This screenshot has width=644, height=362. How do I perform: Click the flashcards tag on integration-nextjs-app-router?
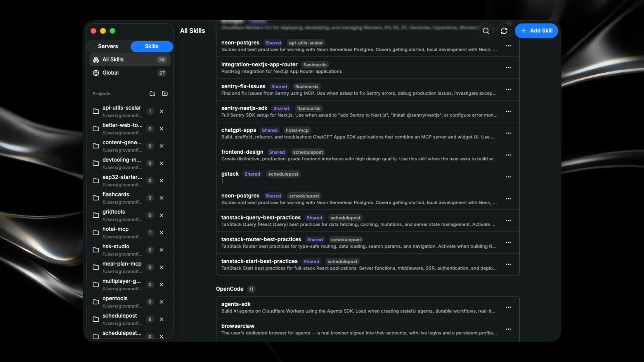[x=315, y=65]
